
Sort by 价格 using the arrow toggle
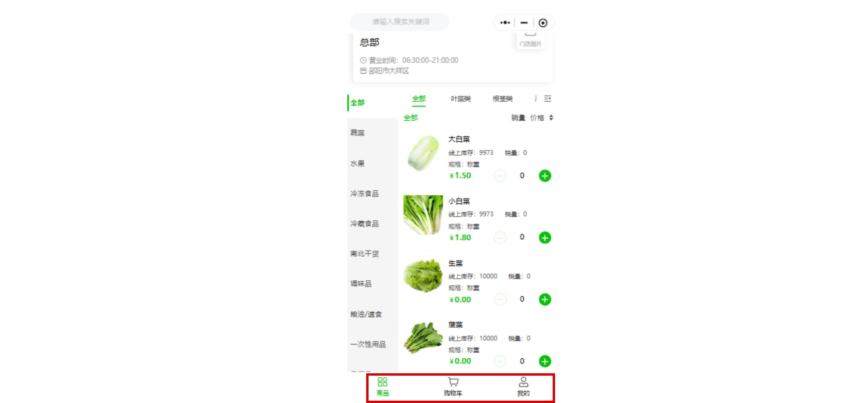coord(542,118)
